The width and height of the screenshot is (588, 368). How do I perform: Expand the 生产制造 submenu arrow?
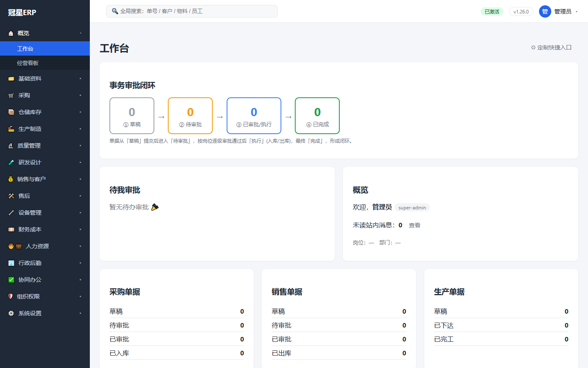click(80, 129)
